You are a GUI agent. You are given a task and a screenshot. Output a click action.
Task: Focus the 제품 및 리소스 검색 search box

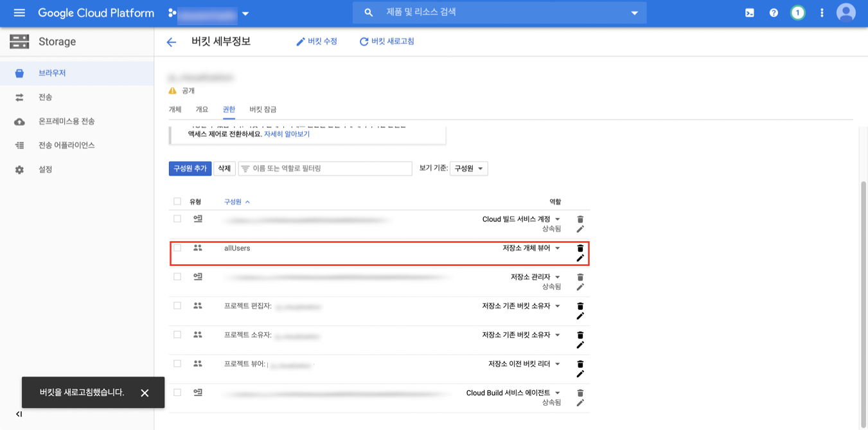click(x=500, y=13)
